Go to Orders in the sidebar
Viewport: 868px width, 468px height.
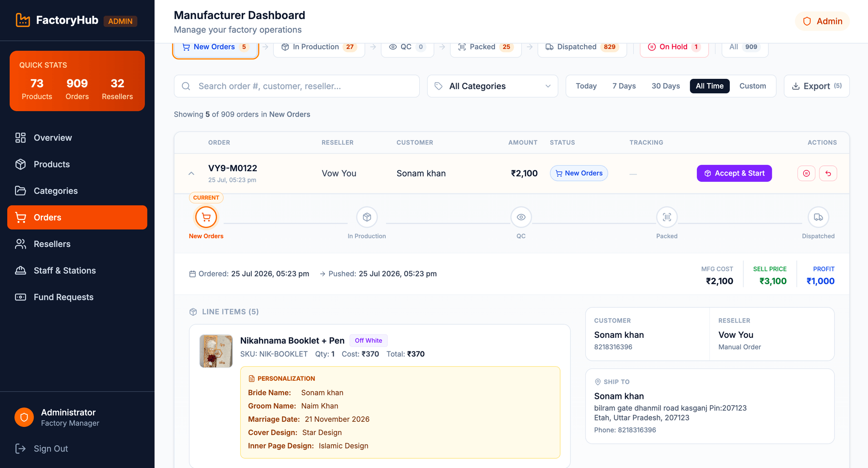77,217
